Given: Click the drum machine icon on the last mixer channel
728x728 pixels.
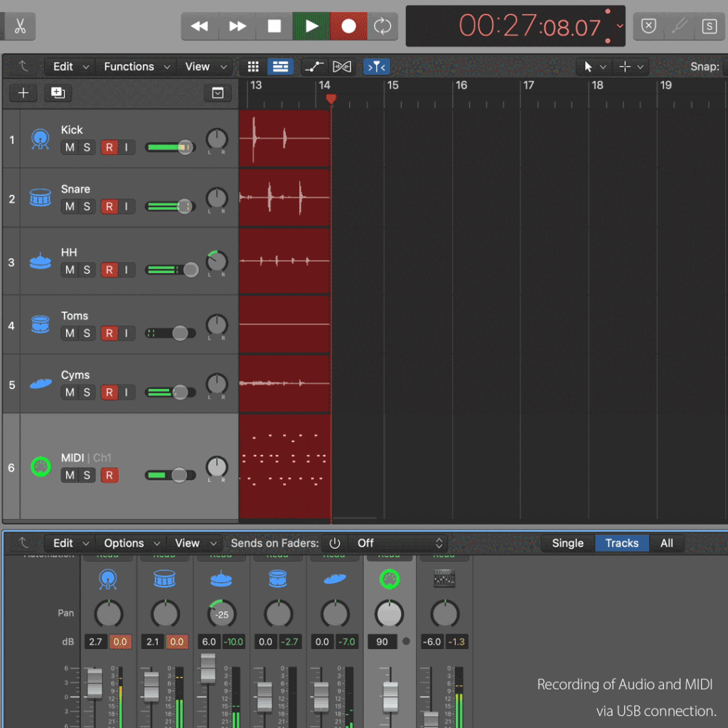Looking at the screenshot, I should [x=444, y=578].
